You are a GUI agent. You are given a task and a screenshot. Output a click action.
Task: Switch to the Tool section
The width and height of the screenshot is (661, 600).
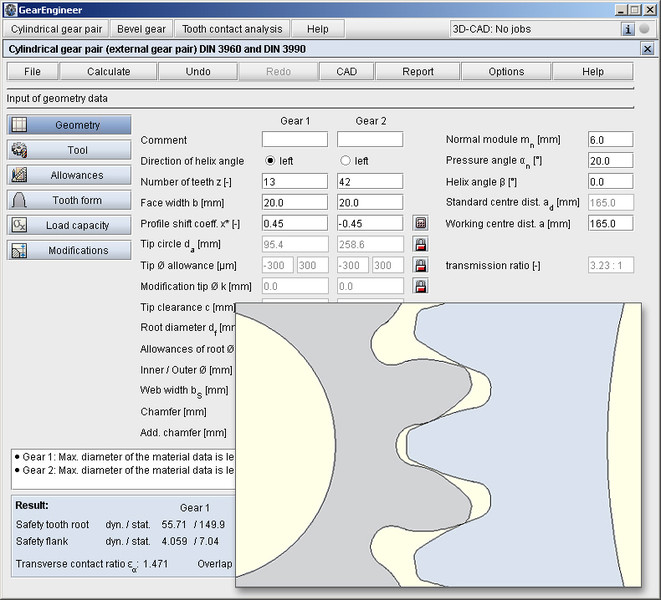pyautogui.click(x=69, y=150)
